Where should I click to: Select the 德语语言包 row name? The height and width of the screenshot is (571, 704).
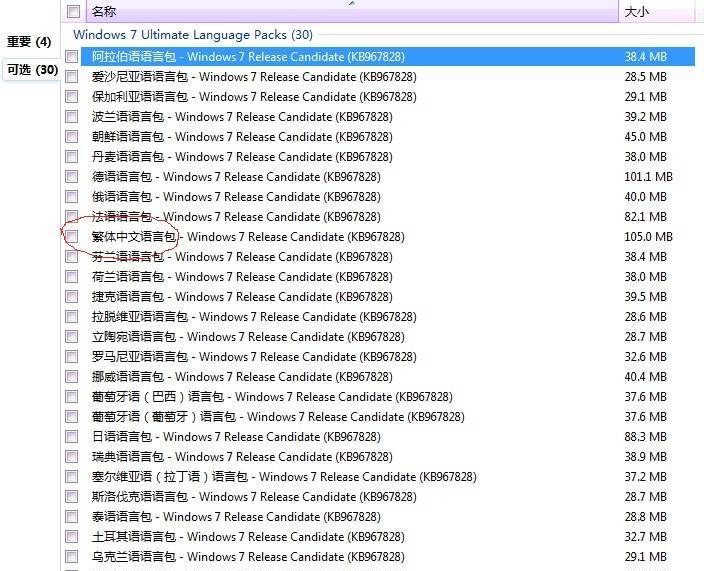[236, 176]
